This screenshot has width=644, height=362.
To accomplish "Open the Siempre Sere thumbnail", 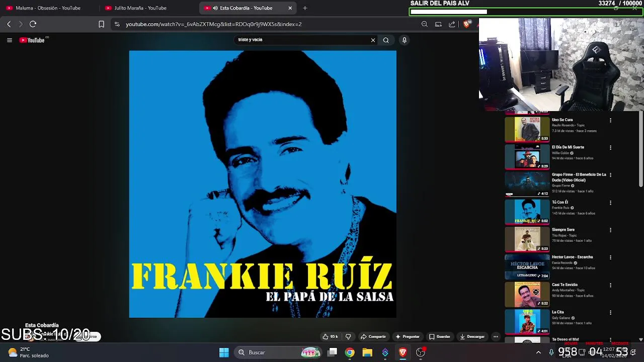I will click(527, 239).
